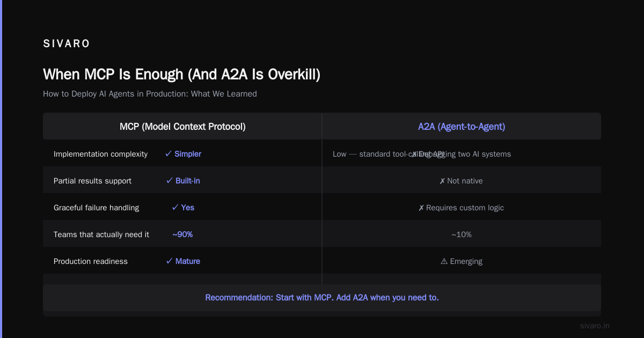Click the checkmark next to Simpler
The height and width of the screenshot is (338, 644).
[x=169, y=154]
